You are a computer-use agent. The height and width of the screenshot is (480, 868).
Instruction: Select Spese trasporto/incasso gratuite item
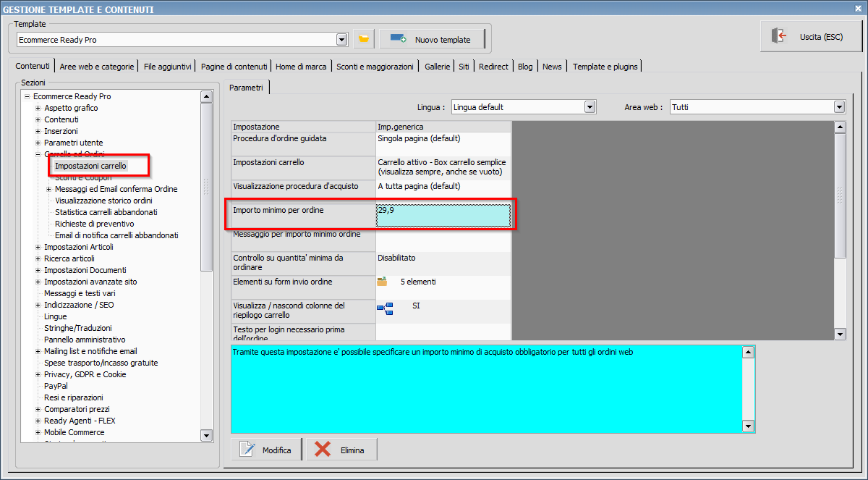pyautogui.click(x=101, y=363)
